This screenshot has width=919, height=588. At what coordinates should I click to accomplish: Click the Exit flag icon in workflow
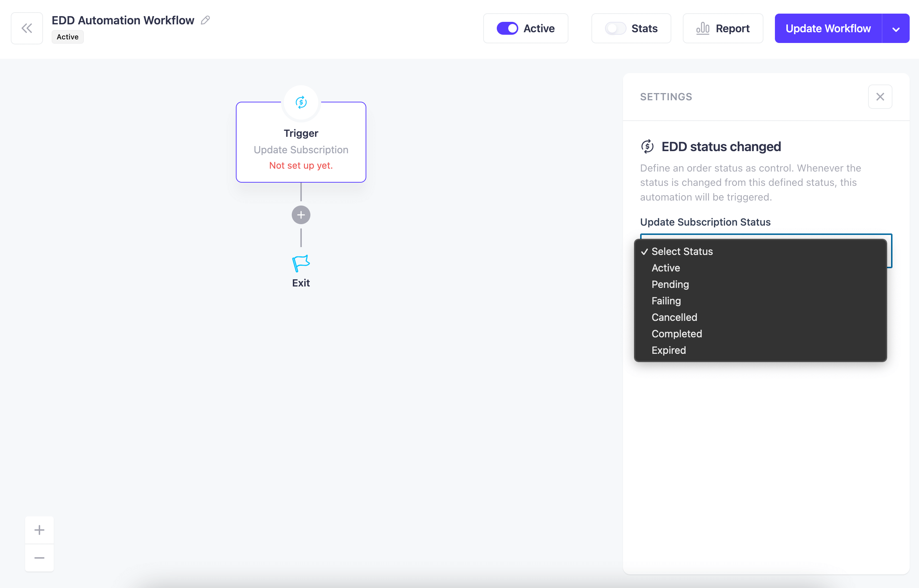coord(301,263)
